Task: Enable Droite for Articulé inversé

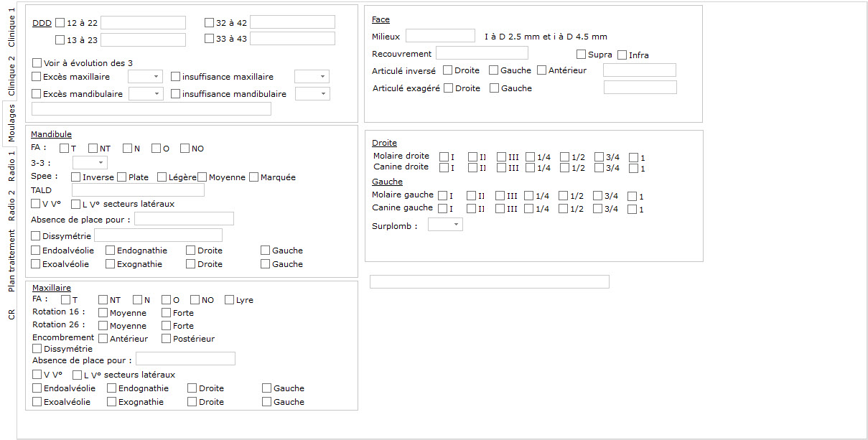Action: (x=446, y=70)
